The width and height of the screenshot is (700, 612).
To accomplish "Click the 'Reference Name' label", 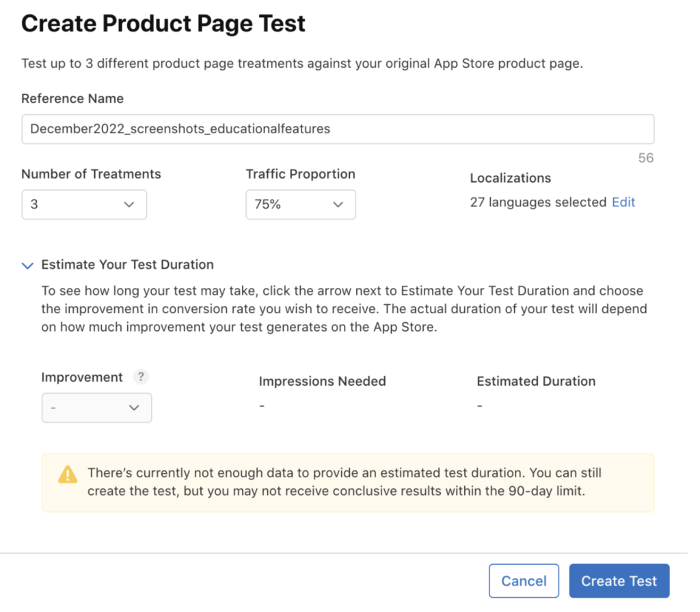I will [72, 98].
